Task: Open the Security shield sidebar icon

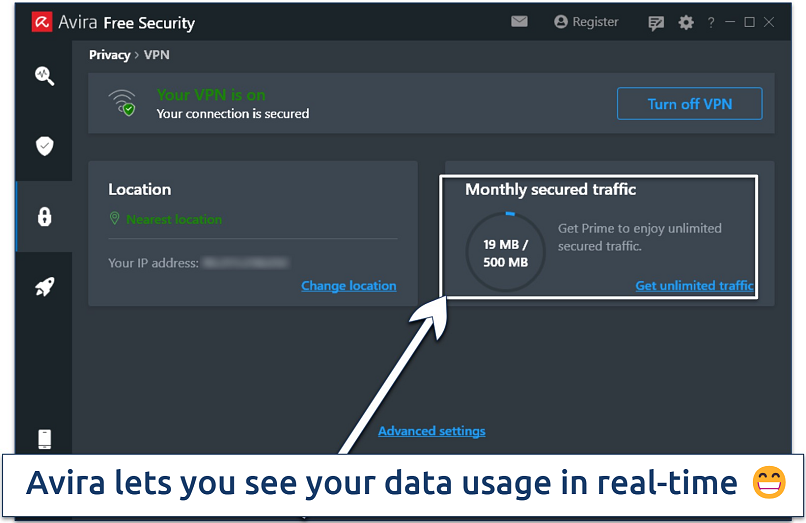Action: tap(44, 146)
